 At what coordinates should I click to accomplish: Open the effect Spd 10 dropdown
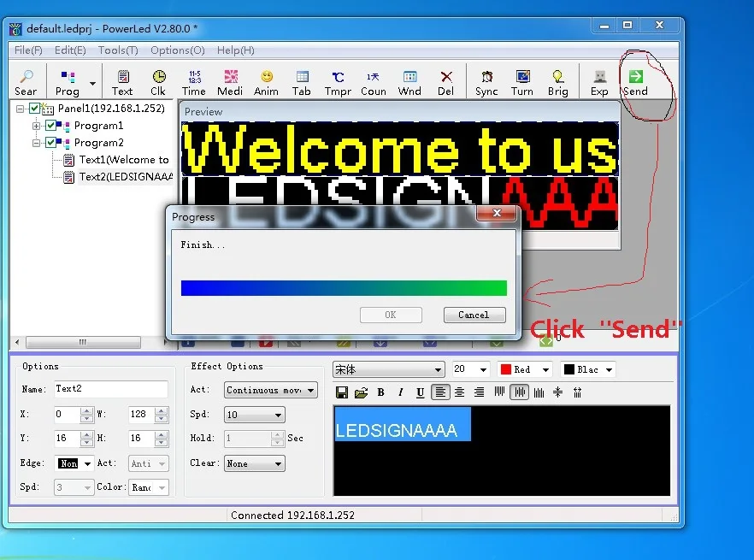coord(278,415)
